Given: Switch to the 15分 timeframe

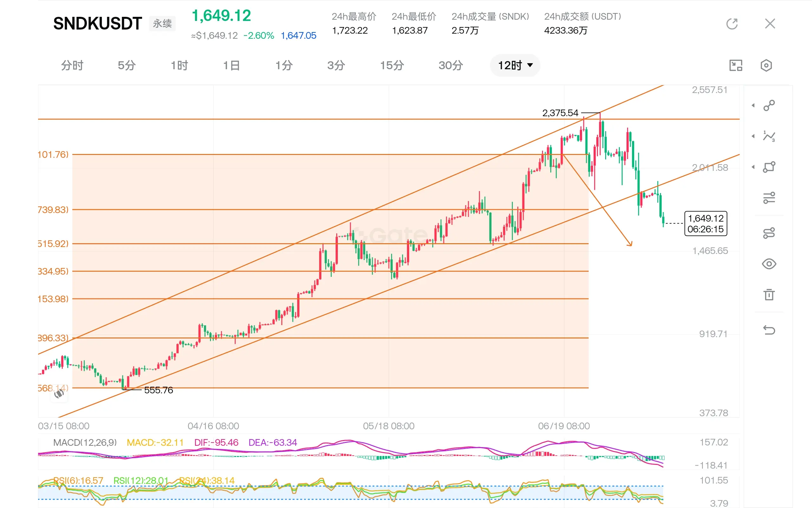Looking at the screenshot, I should (x=392, y=65).
